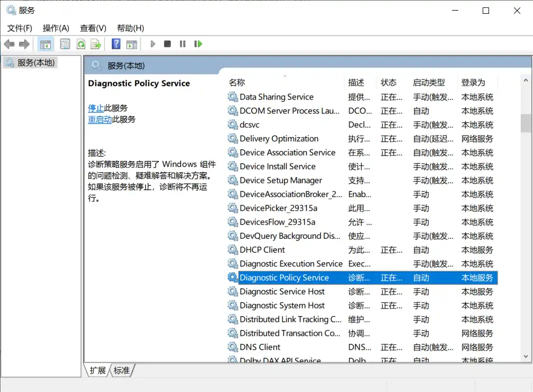Click 本地服务 login of Diagnostic Service Host
Screen dimensions: 533x392
pos(477,292)
